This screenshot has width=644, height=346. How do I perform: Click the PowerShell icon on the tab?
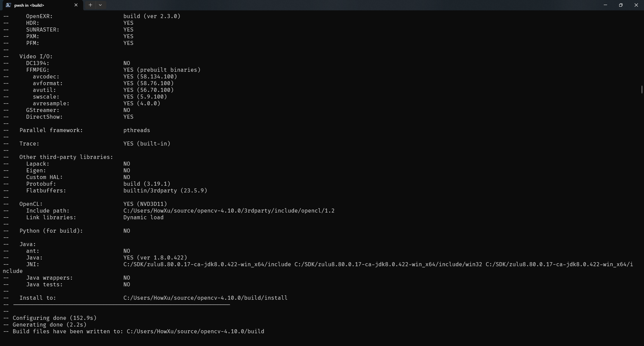[x=8, y=5]
